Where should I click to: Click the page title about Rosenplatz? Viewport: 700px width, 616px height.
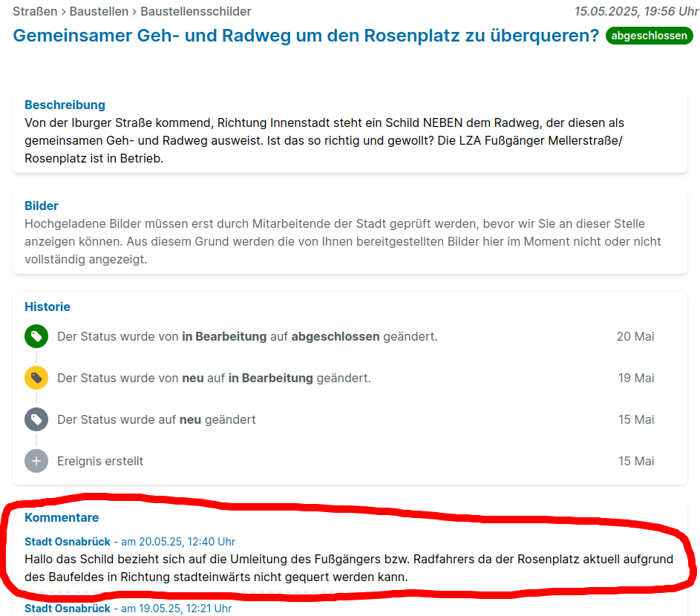306,36
